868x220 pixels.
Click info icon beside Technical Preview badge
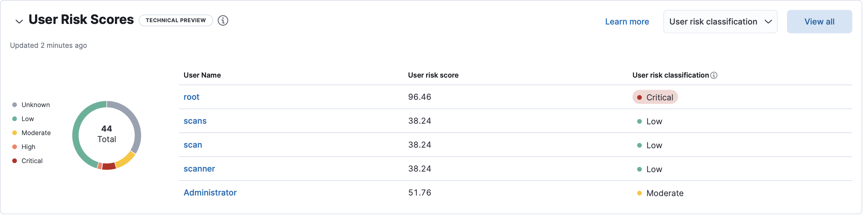point(223,21)
